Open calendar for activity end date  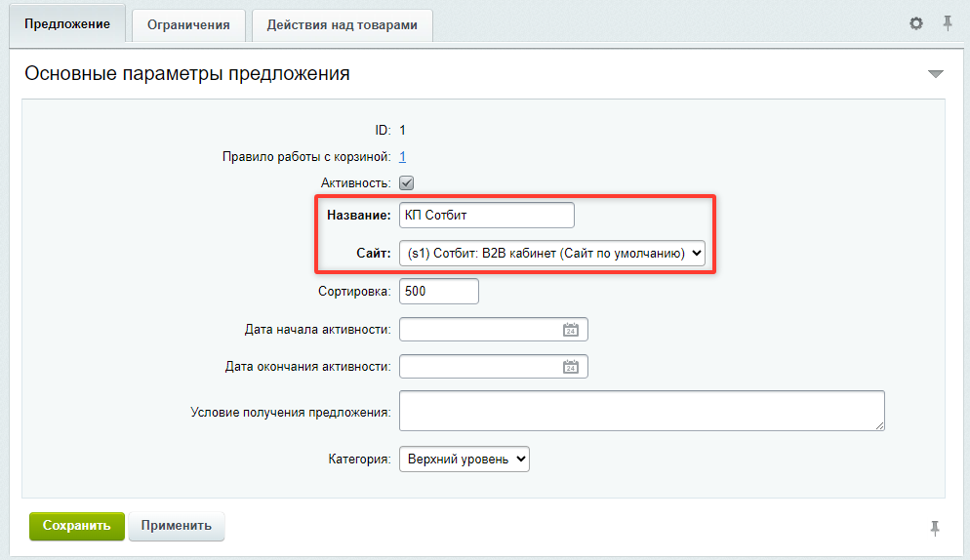[570, 367]
